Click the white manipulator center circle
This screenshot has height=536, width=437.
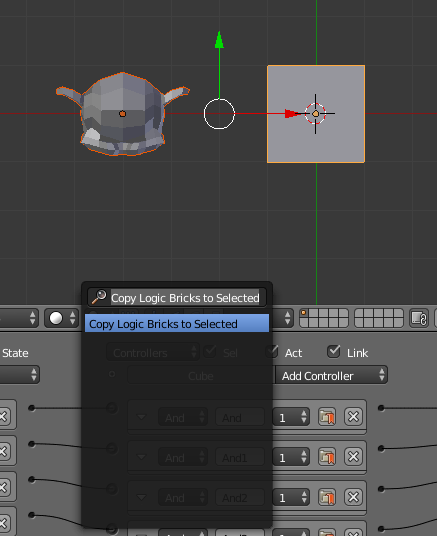[x=219, y=114]
